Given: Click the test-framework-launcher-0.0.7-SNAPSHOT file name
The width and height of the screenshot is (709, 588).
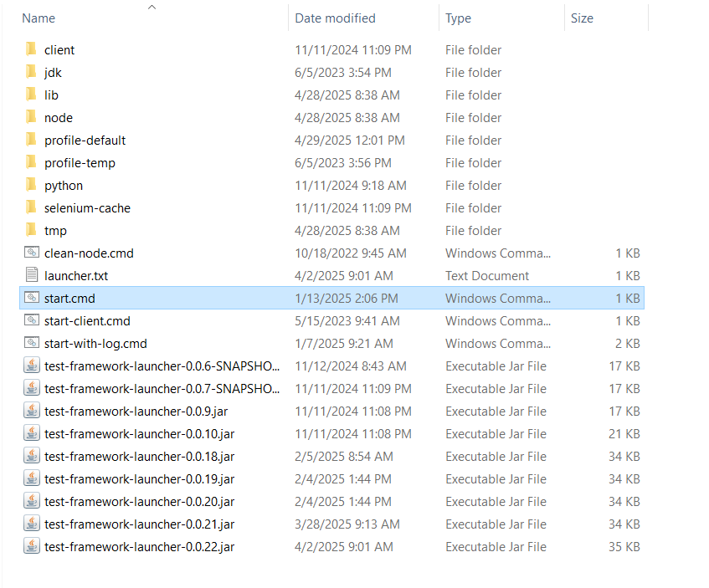Looking at the screenshot, I should (x=162, y=389).
